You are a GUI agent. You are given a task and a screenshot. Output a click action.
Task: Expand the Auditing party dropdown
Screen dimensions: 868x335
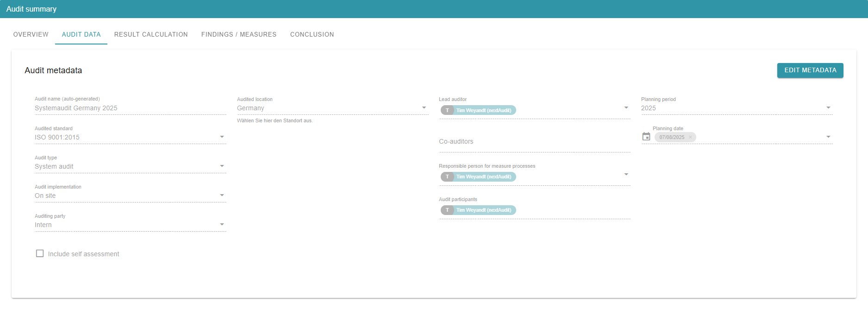pos(222,224)
